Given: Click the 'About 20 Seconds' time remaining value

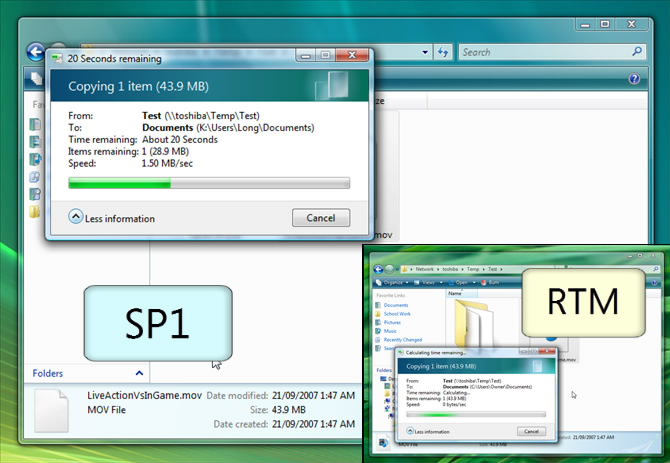Looking at the screenshot, I should (179, 140).
